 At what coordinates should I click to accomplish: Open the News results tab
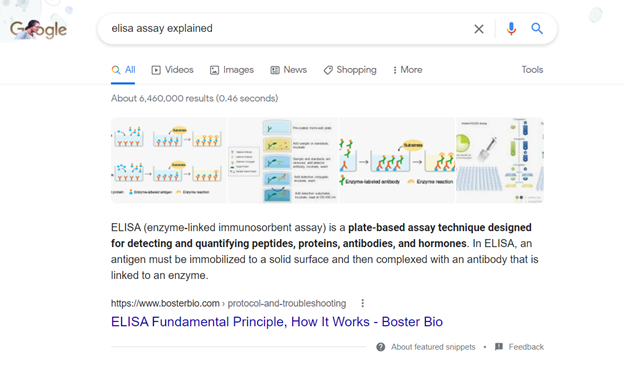(289, 70)
